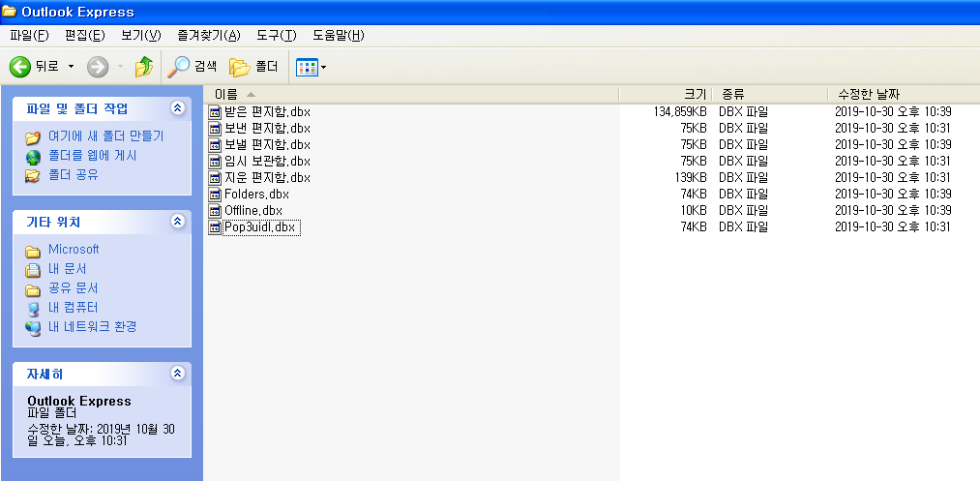
Task: Open the 즐겨찾기(A) menu
Action: (x=209, y=36)
